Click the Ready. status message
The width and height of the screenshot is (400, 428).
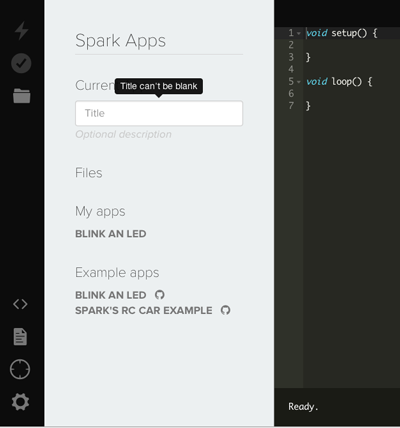(303, 406)
